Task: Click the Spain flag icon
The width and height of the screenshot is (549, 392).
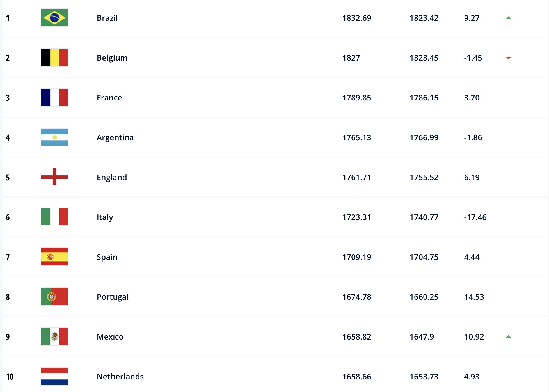Action: click(54, 257)
